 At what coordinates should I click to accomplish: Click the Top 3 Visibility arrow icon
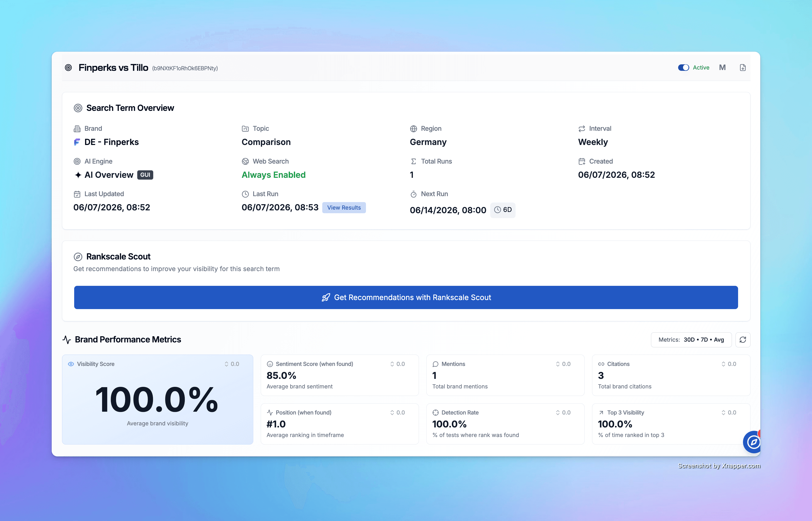pyautogui.click(x=601, y=412)
